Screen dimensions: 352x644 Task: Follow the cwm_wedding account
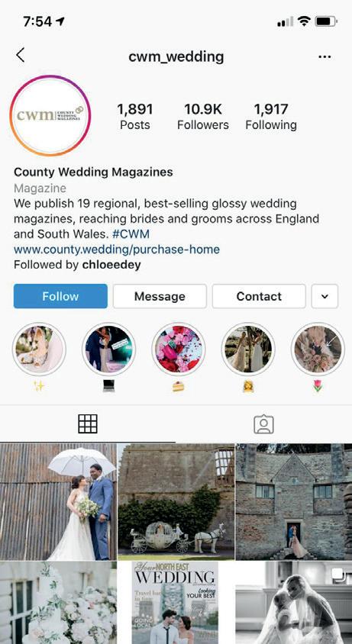(x=60, y=296)
